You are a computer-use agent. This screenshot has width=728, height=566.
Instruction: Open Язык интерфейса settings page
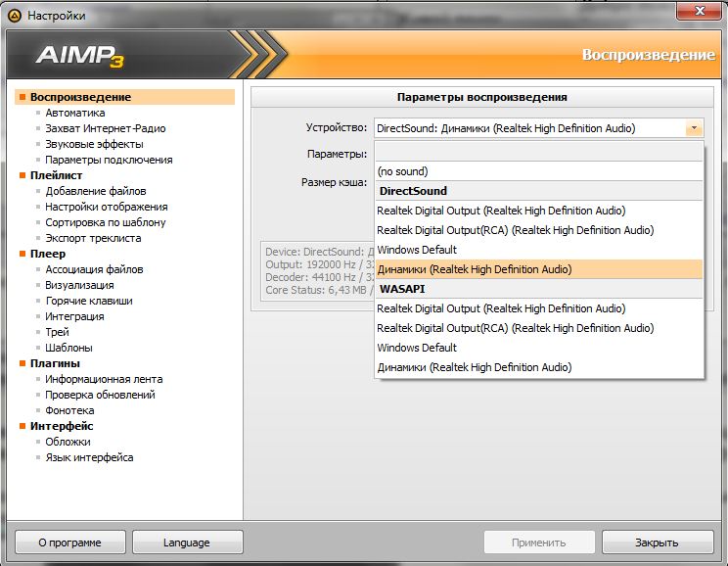click(89, 457)
